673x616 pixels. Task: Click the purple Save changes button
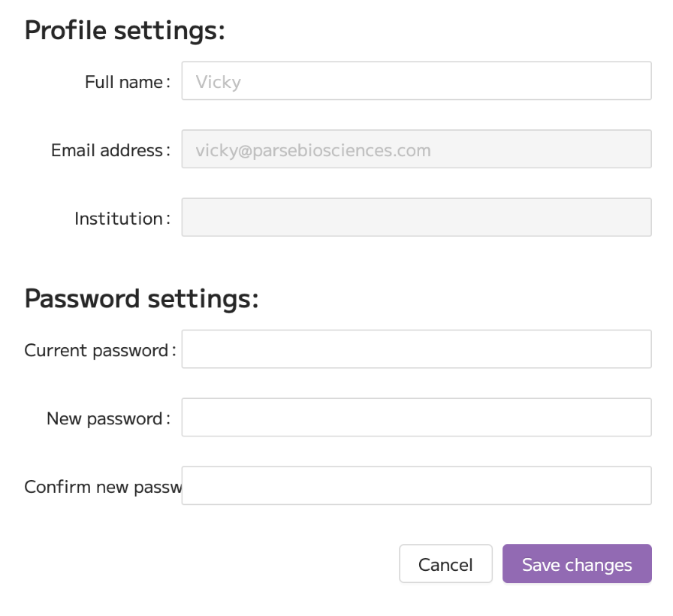[577, 563]
